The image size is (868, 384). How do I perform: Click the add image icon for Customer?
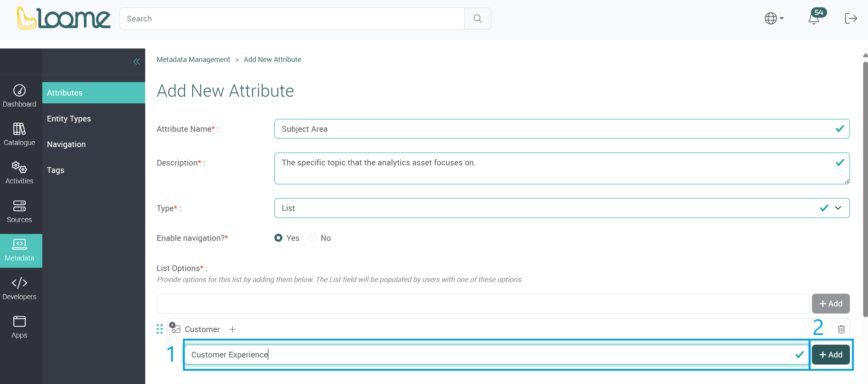[175, 327]
